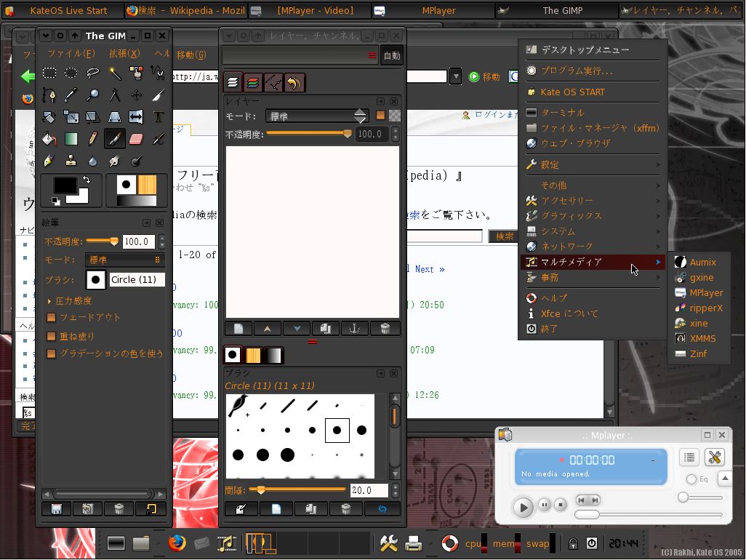Launch XMMS from multimedia submenu

[699, 339]
